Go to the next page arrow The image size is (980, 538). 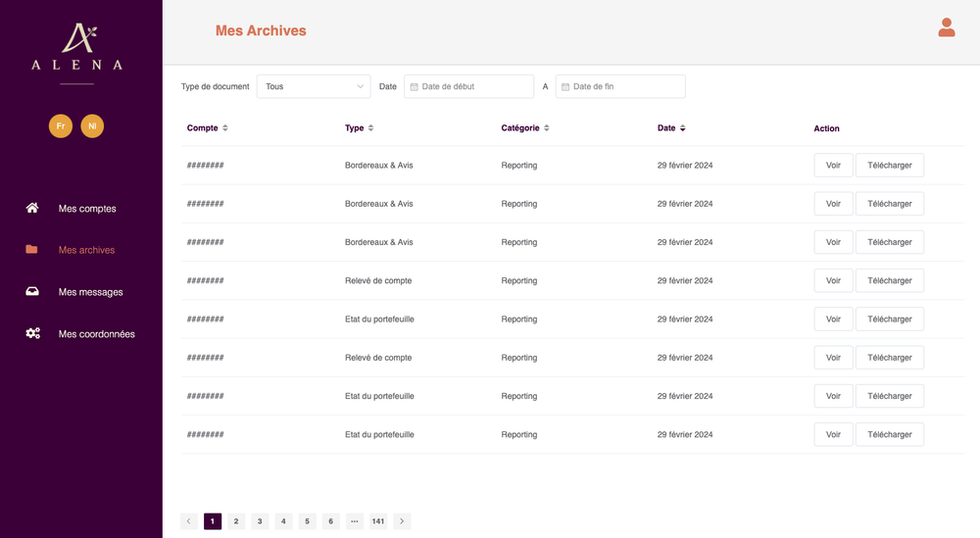click(402, 521)
